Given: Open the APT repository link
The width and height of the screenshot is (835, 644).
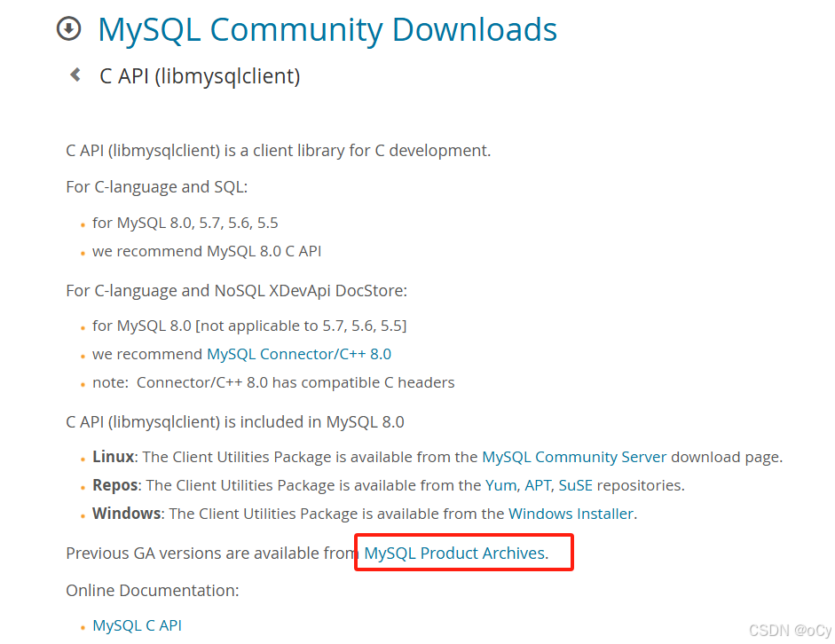Looking at the screenshot, I should (x=538, y=485).
